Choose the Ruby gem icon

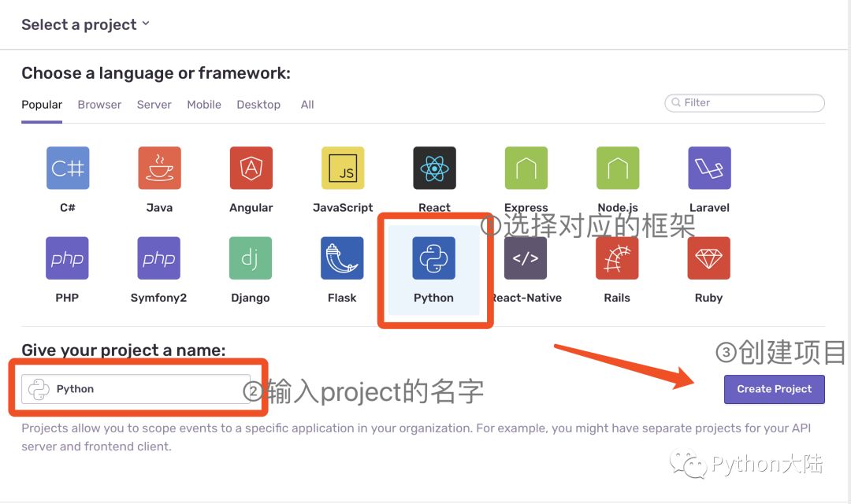click(x=709, y=258)
